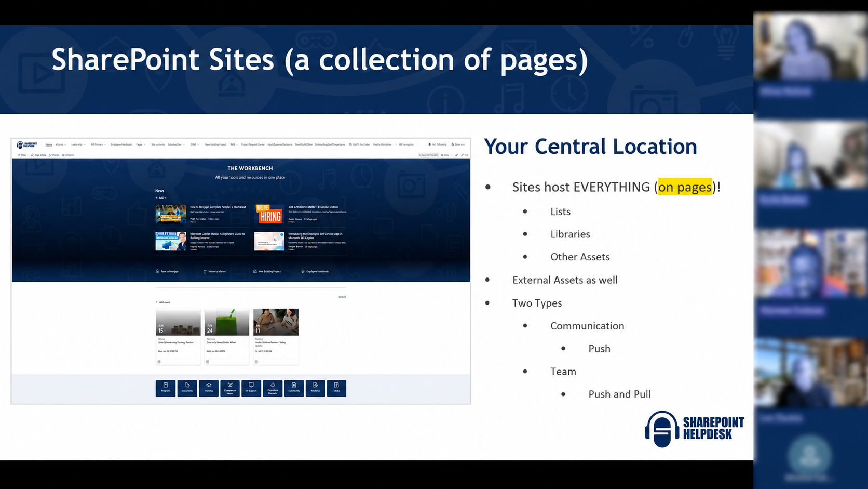Click the highlighted 'on pages' text
This screenshot has height=489, width=868.
(685, 187)
